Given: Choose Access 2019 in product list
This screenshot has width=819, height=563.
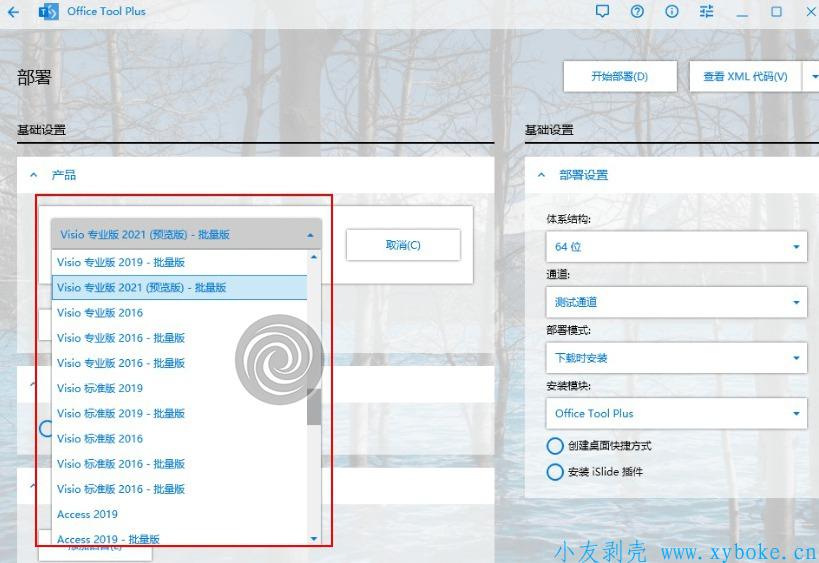Looking at the screenshot, I should 87,514.
